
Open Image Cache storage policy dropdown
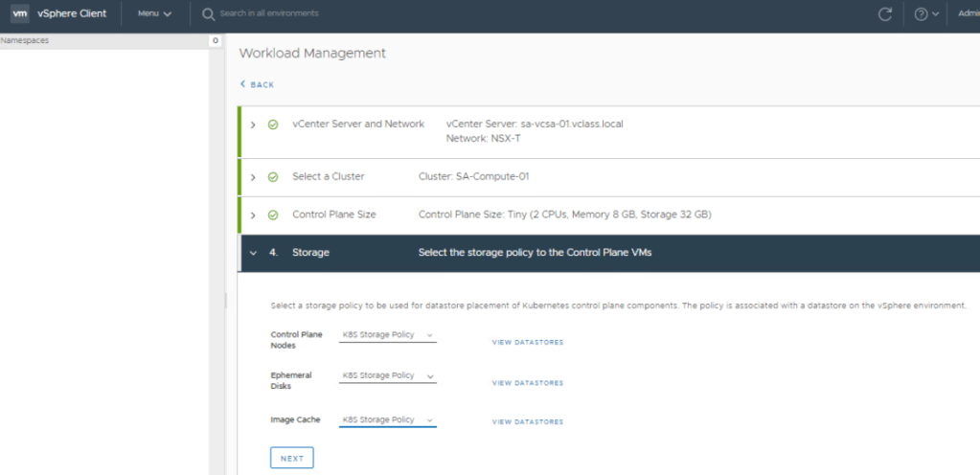387,420
